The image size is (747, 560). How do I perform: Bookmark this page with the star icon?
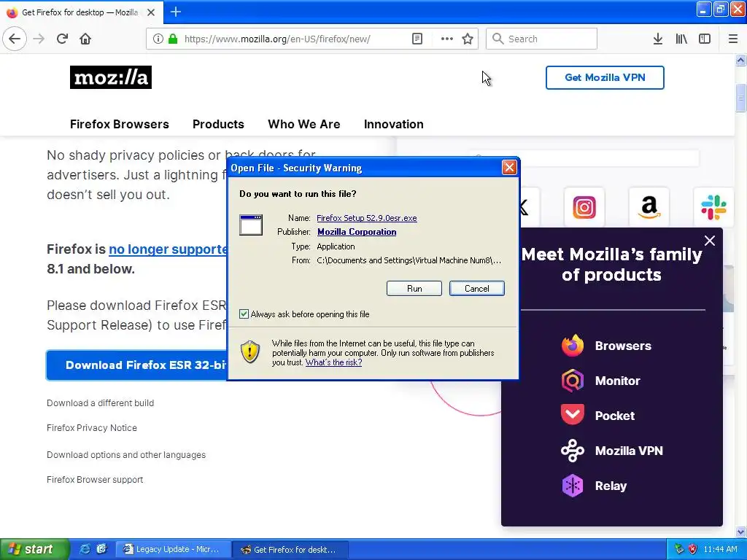(468, 39)
